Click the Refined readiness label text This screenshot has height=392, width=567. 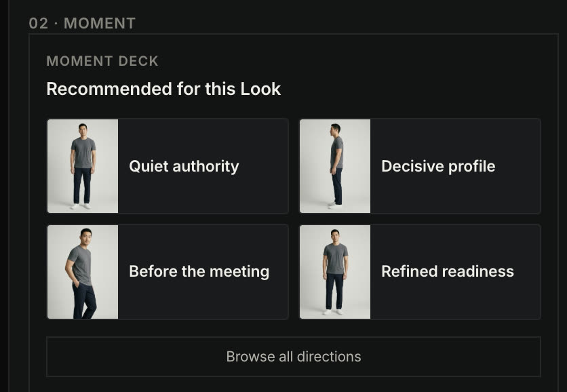[448, 271]
